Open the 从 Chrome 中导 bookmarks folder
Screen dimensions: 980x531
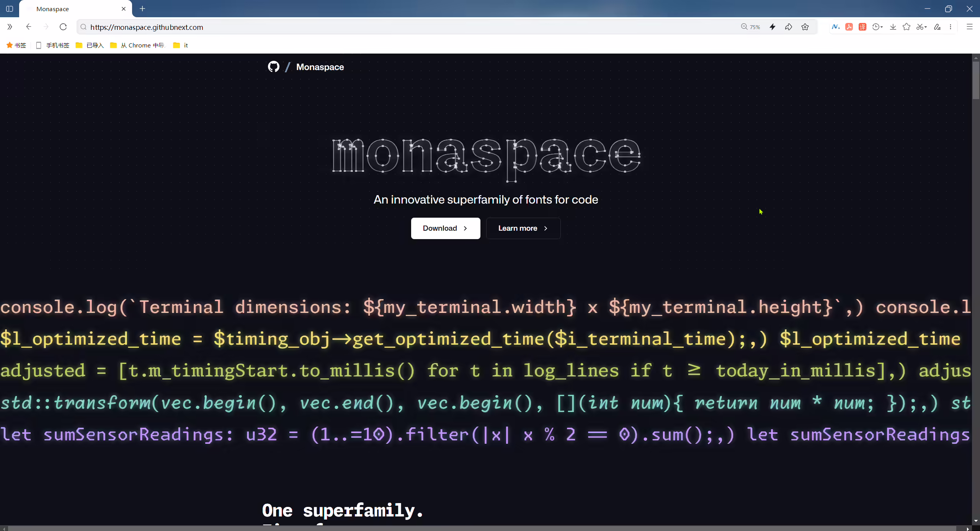pos(137,45)
